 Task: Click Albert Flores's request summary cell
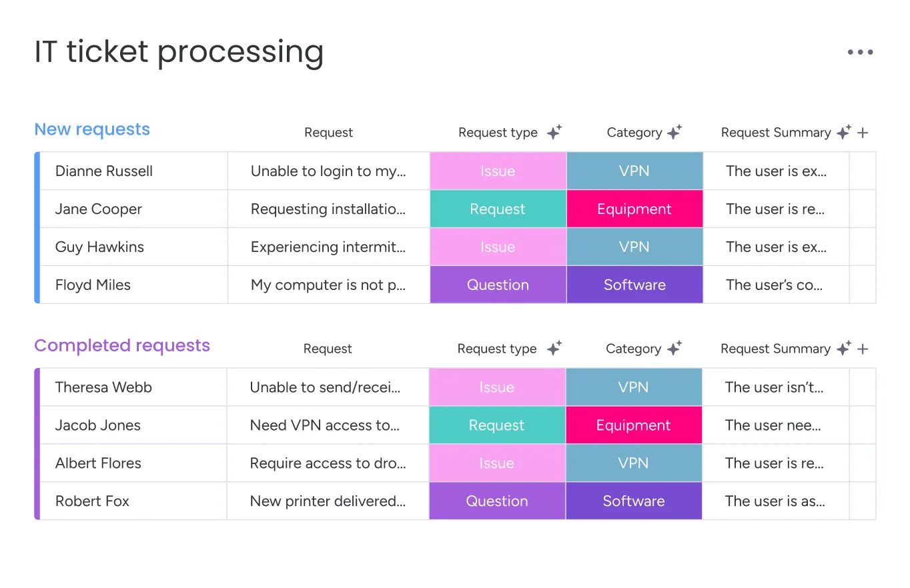(774, 463)
